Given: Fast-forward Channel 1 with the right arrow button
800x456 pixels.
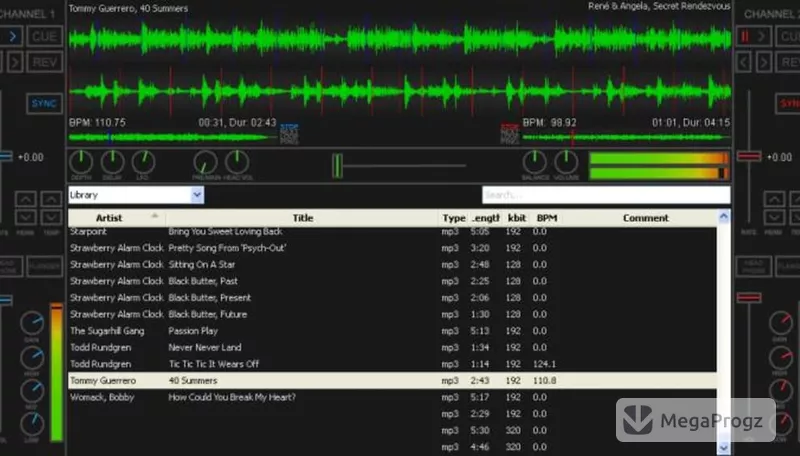Looking at the screenshot, I should click(15, 62).
